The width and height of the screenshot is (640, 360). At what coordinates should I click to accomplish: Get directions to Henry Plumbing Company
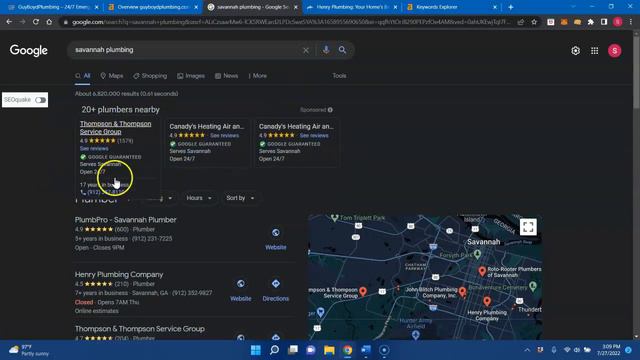tap(276, 284)
